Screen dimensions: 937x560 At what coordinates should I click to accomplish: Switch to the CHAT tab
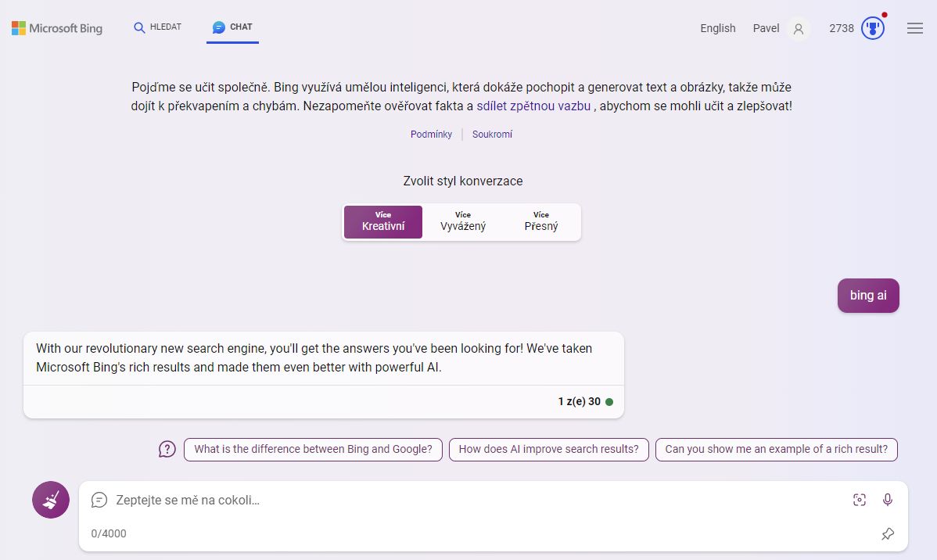click(232, 27)
